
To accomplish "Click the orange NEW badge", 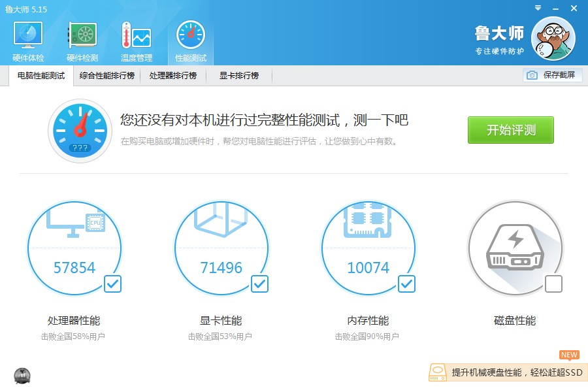I will 569,355.
